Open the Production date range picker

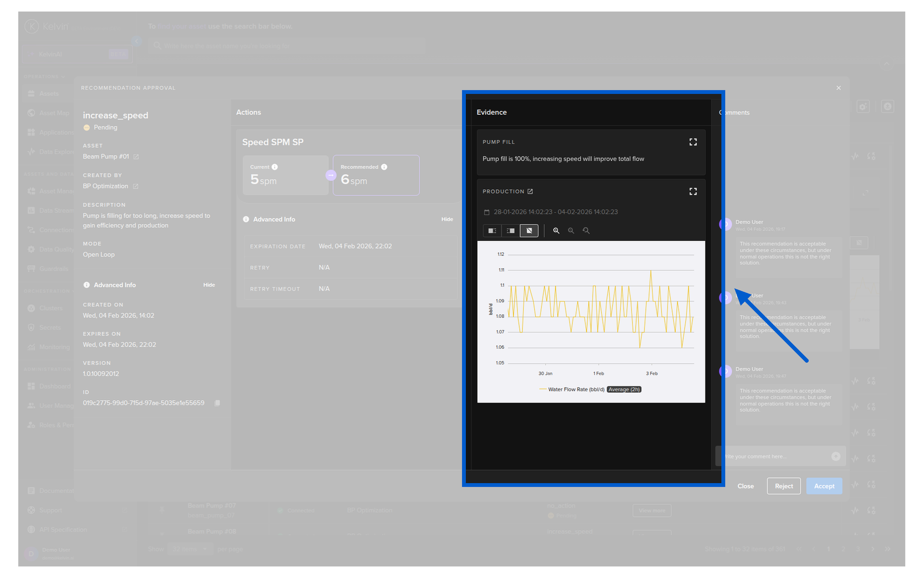(x=555, y=212)
